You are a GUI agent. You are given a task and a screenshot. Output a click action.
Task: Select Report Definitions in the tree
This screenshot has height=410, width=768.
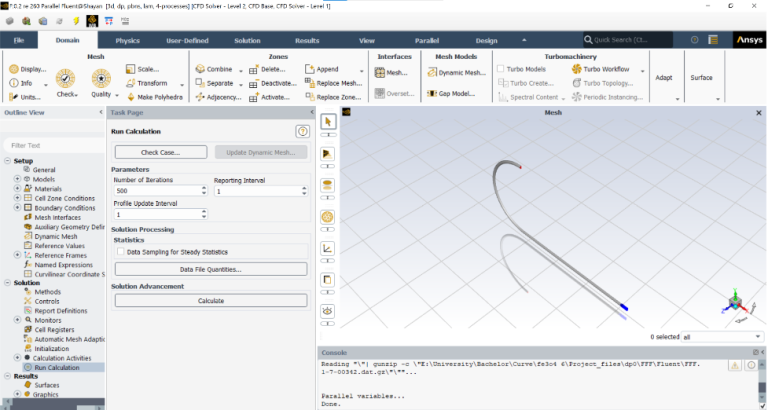coord(61,311)
